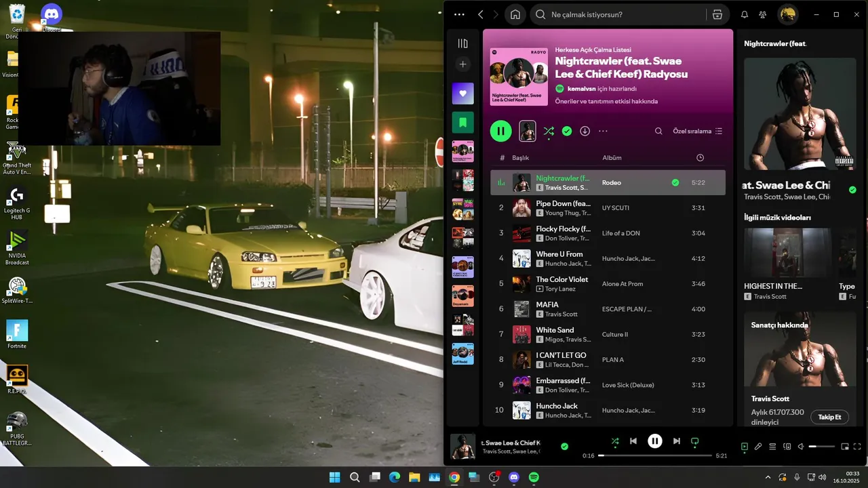Open more options for the playlist
Image resolution: width=868 pixels, height=488 pixels.
coord(603,131)
